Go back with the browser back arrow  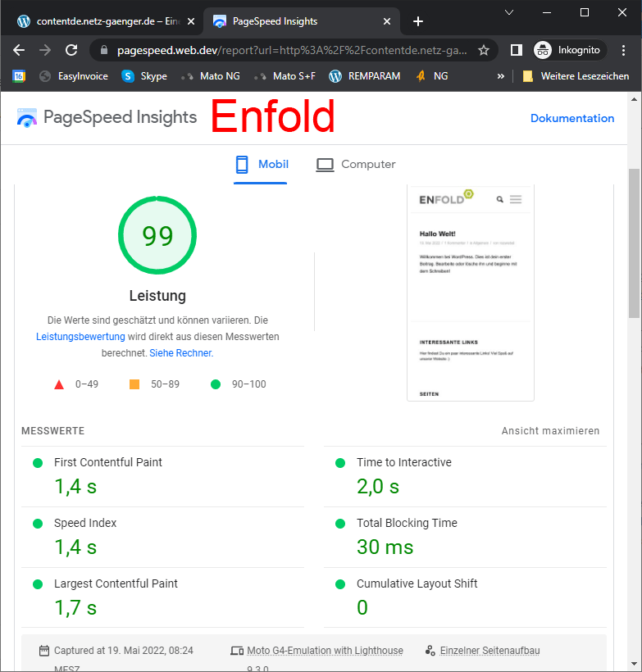coord(19,50)
